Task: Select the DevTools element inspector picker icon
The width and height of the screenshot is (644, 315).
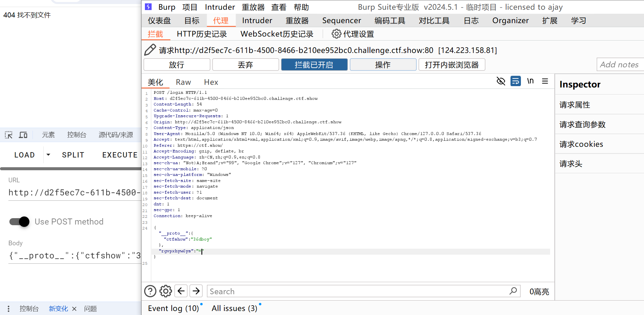Action: click(x=9, y=135)
